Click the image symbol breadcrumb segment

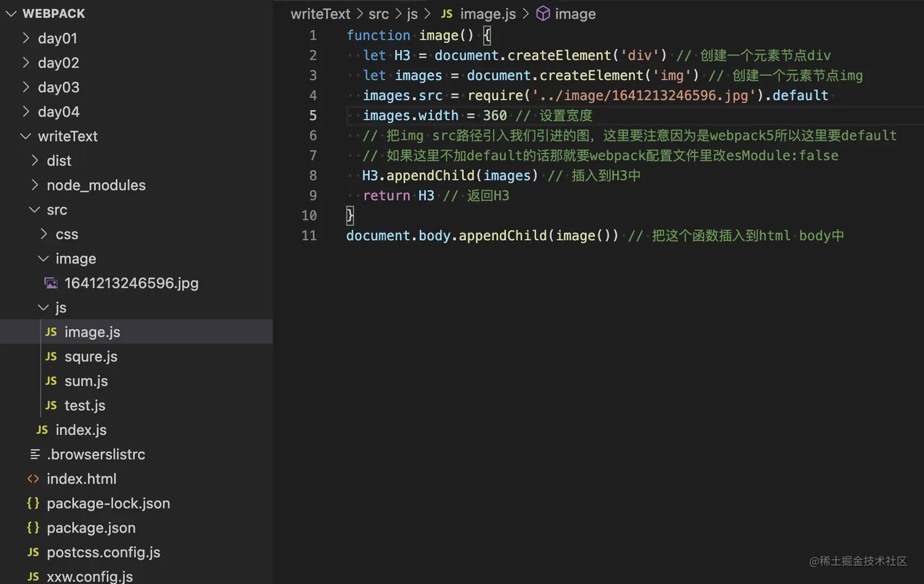575,13
